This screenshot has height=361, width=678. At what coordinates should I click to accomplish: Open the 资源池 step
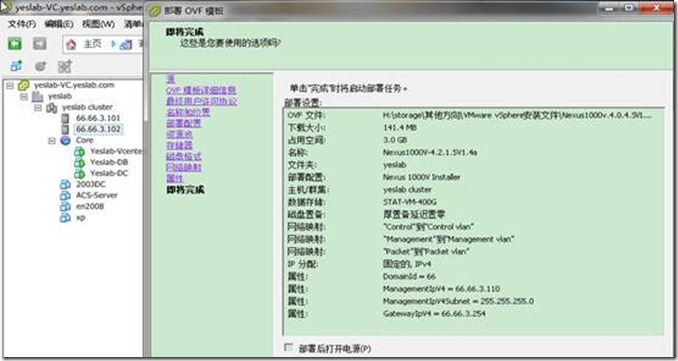[179, 134]
